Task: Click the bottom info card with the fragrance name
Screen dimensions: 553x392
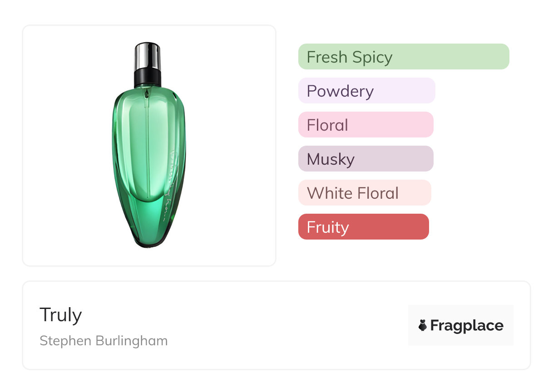Action: pyautogui.click(x=276, y=325)
